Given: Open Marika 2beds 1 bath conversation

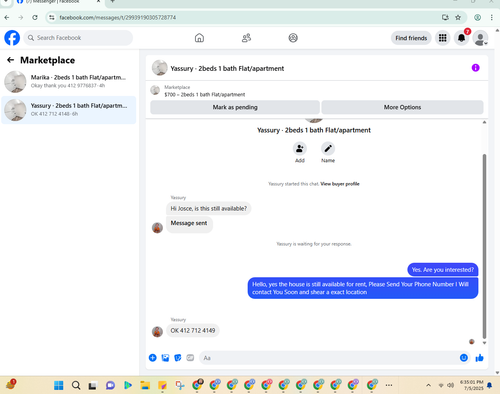Looking at the screenshot, I should [69, 81].
